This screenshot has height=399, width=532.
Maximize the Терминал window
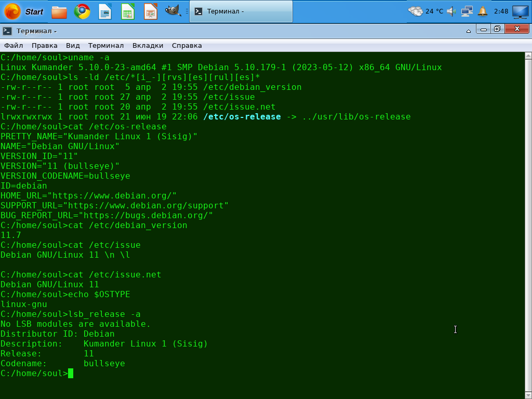pyautogui.click(x=497, y=29)
